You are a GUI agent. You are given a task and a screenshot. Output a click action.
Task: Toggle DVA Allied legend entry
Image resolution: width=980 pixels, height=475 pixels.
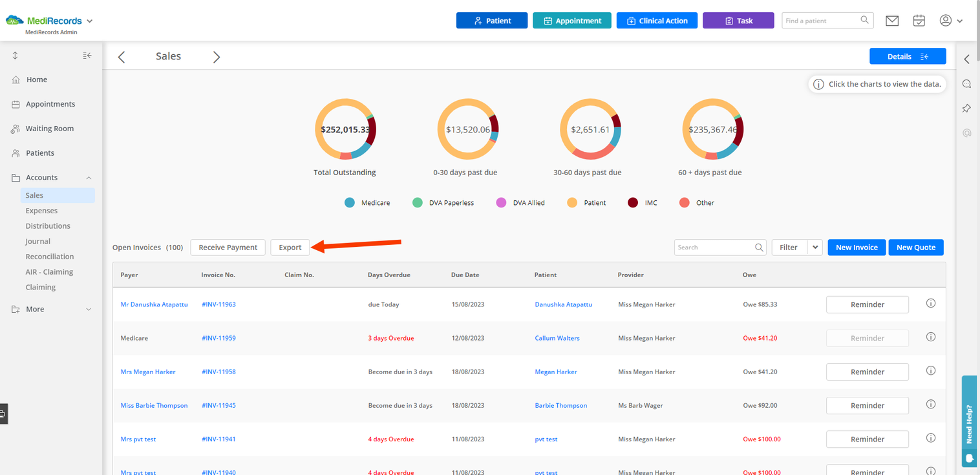[521, 203]
